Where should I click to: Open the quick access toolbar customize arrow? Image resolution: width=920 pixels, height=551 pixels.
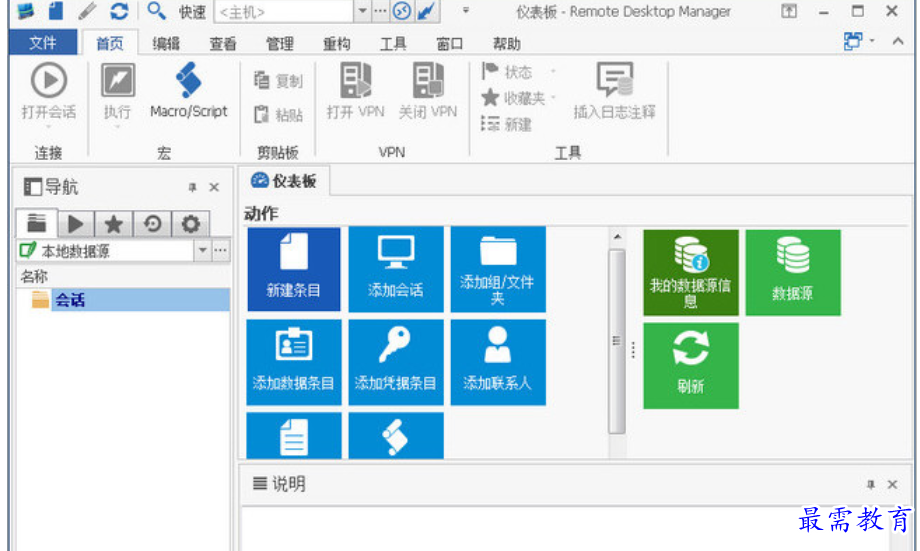(466, 10)
